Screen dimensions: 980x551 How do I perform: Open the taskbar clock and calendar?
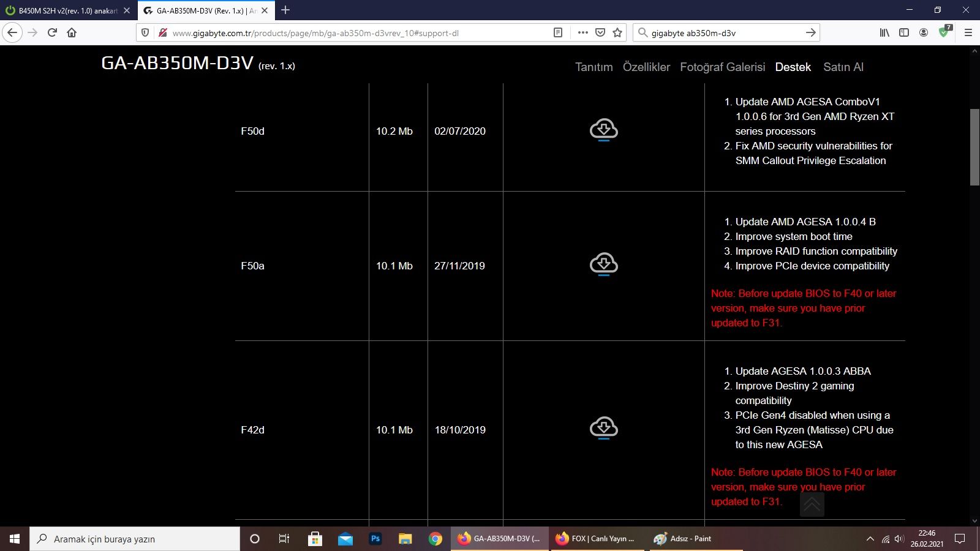coord(927,539)
